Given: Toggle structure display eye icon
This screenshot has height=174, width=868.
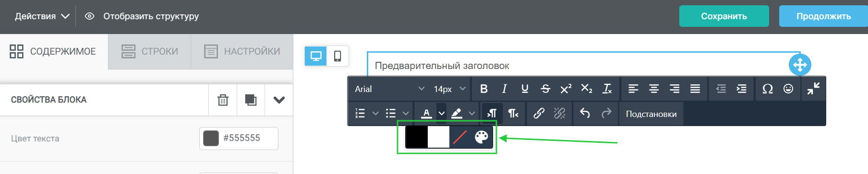Looking at the screenshot, I should [x=89, y=16].
